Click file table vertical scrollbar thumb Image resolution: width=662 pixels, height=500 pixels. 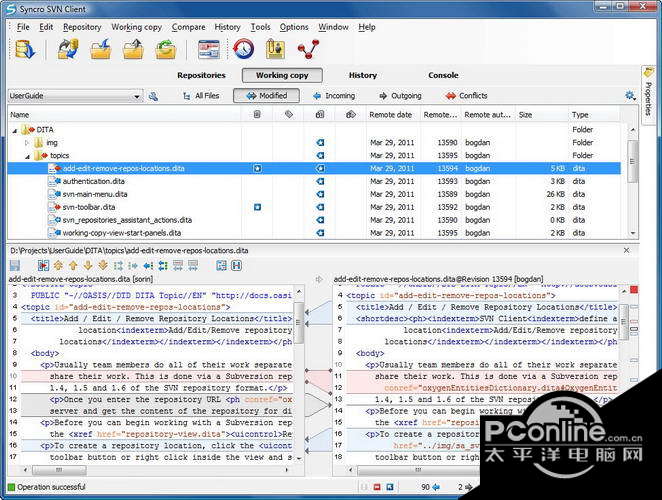632,162
